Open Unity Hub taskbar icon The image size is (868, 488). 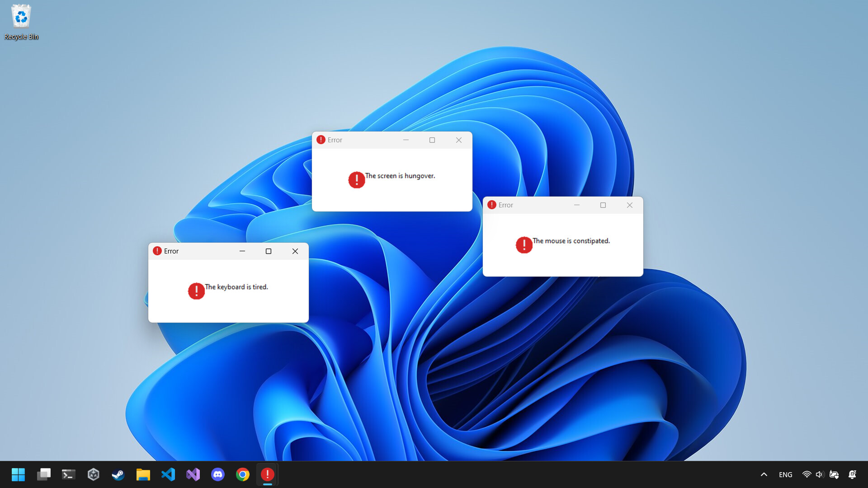93,474
